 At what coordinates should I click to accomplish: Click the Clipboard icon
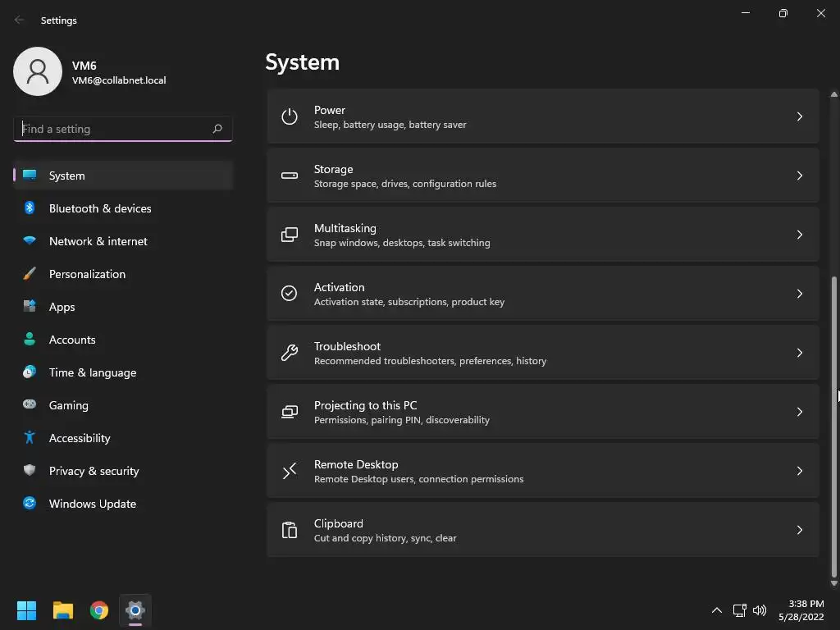pyautogui.click(x=289, y=530)
